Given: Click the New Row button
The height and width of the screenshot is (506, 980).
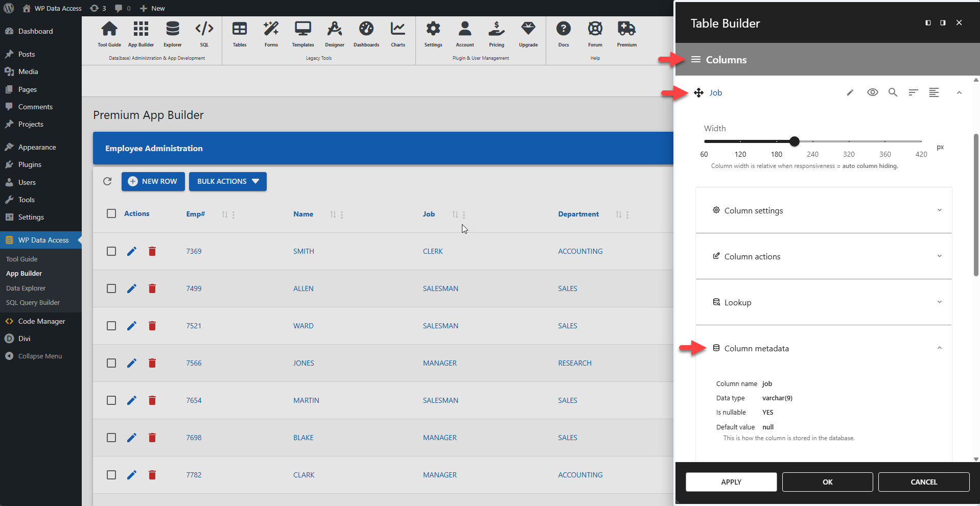Looking at the screenshot, I should [x=153, y=181].
